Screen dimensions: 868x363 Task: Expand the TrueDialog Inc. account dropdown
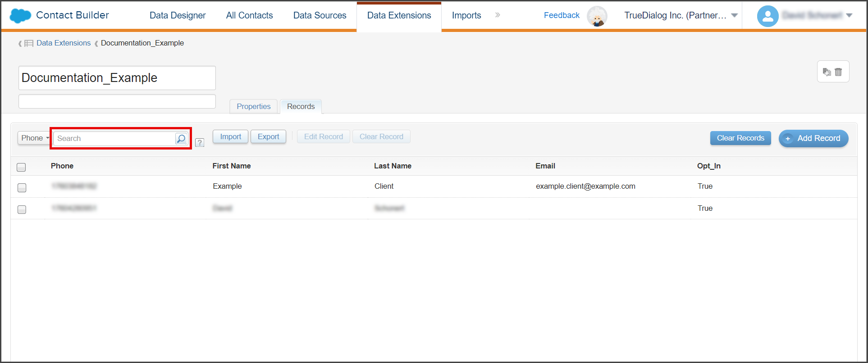click(735, 15)
